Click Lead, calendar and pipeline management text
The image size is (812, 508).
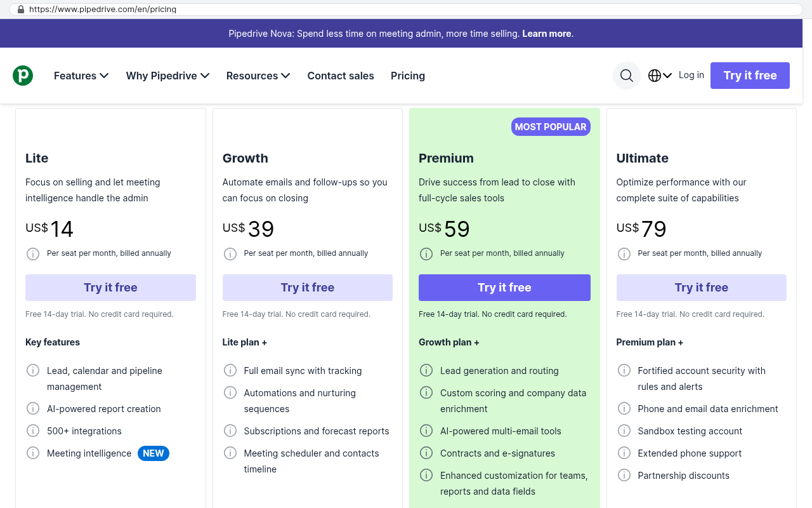click(105, 378)
